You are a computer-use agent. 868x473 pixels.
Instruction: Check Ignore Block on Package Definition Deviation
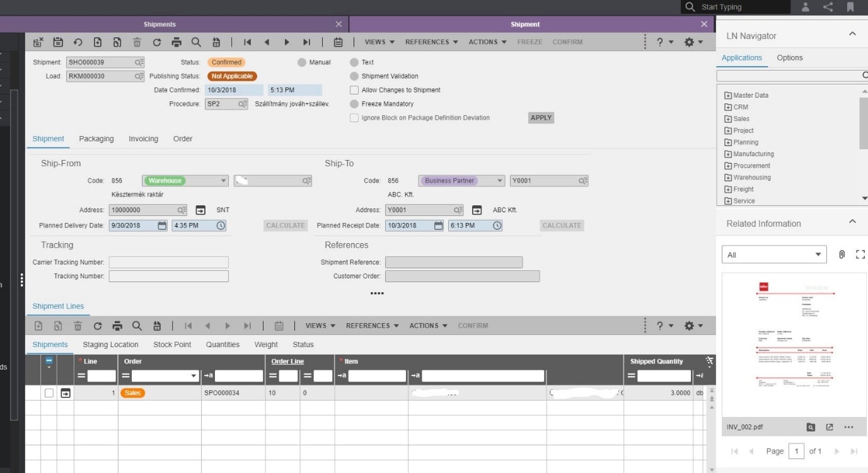coord(354,118)
